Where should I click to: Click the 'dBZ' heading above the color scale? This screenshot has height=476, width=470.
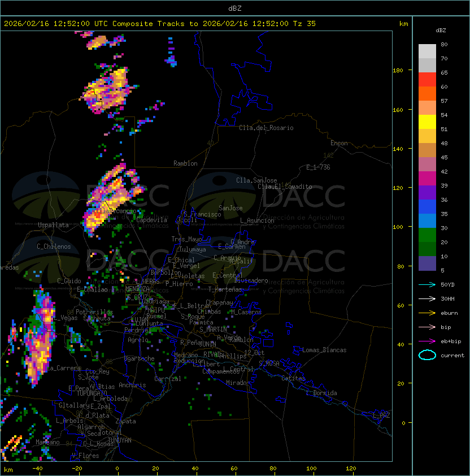[441, 31]
